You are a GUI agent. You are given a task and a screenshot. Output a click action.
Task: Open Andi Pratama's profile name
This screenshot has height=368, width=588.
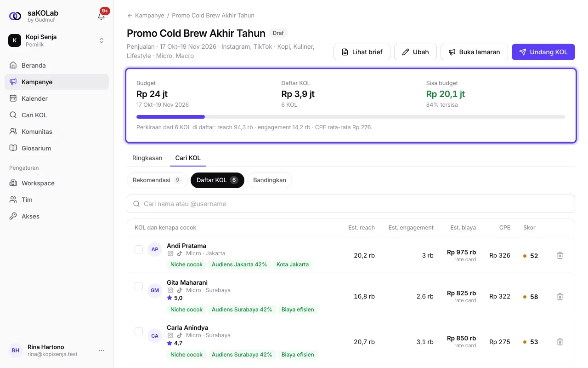[187, 246]
